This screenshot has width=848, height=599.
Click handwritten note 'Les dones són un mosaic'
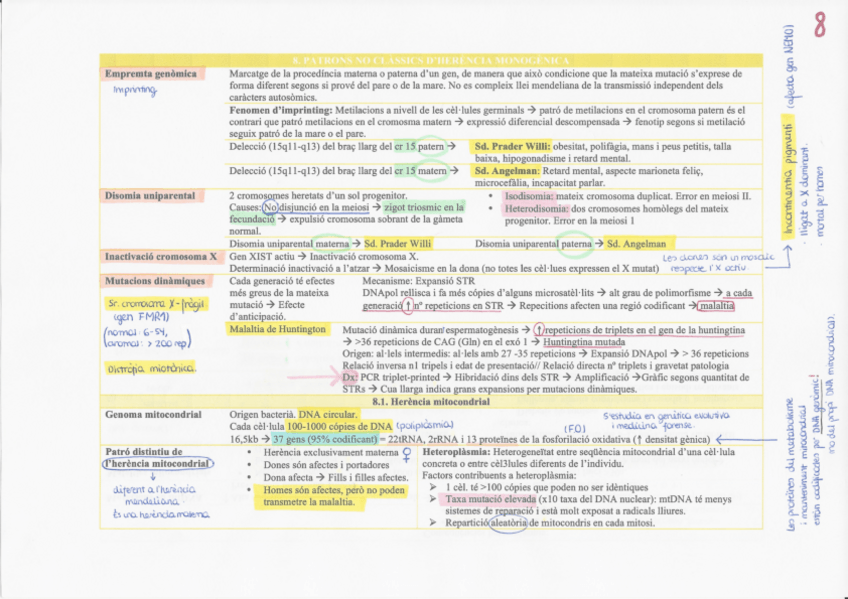pos(718,258)
